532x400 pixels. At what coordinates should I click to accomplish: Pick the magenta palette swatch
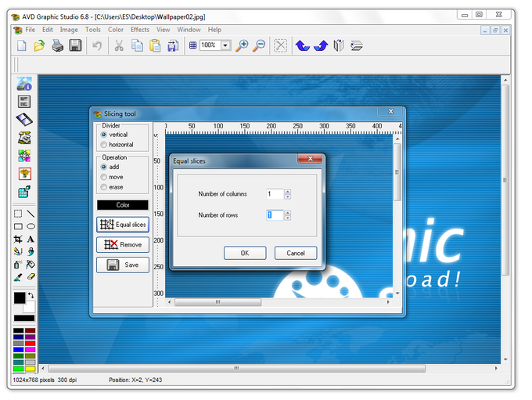[x=31, y=349]
